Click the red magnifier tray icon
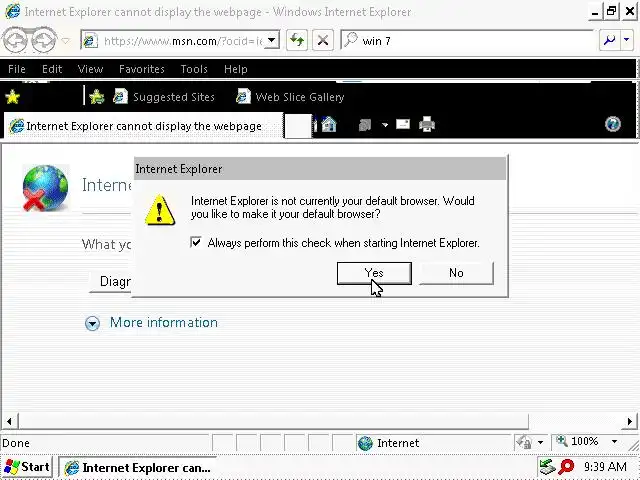 566,467
